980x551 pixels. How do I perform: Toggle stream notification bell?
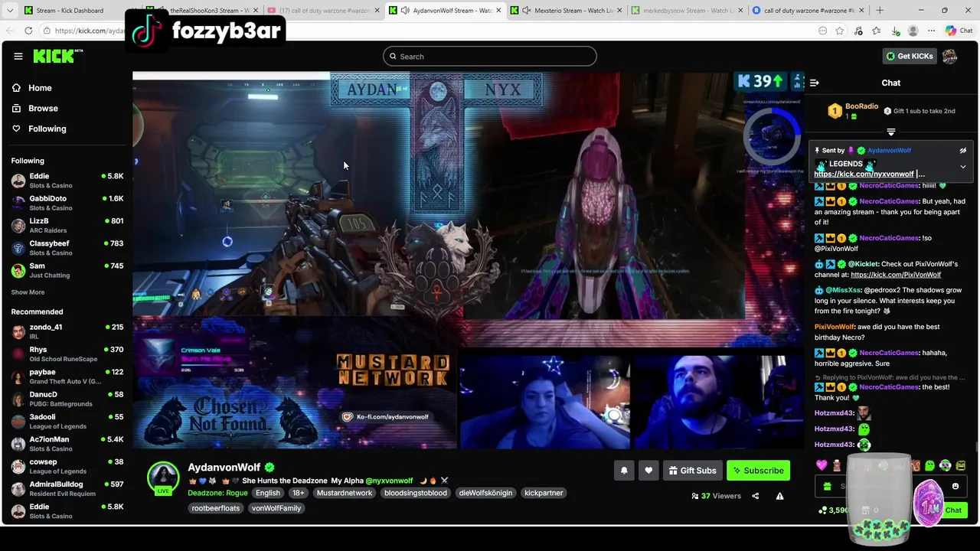624,471
